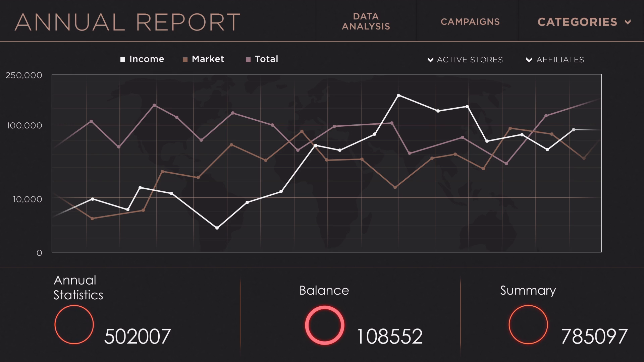Screen dimensions: 644x362
Task: Expand the Active Stores chevron
Action: click(x=430, y=60)
